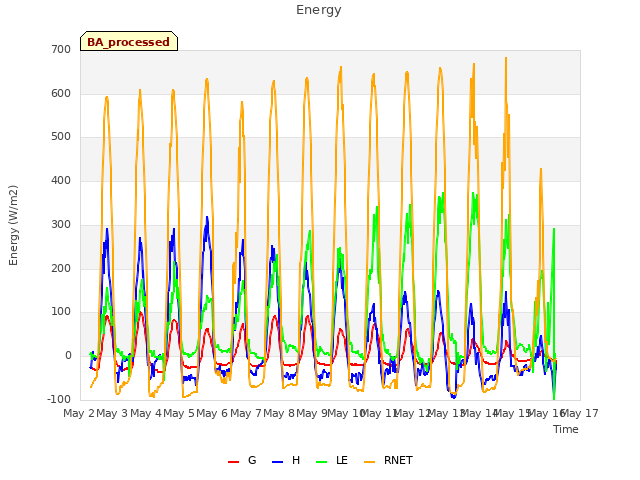
Task: Click the 700 y-axis tick label
Action: point(61,49)
